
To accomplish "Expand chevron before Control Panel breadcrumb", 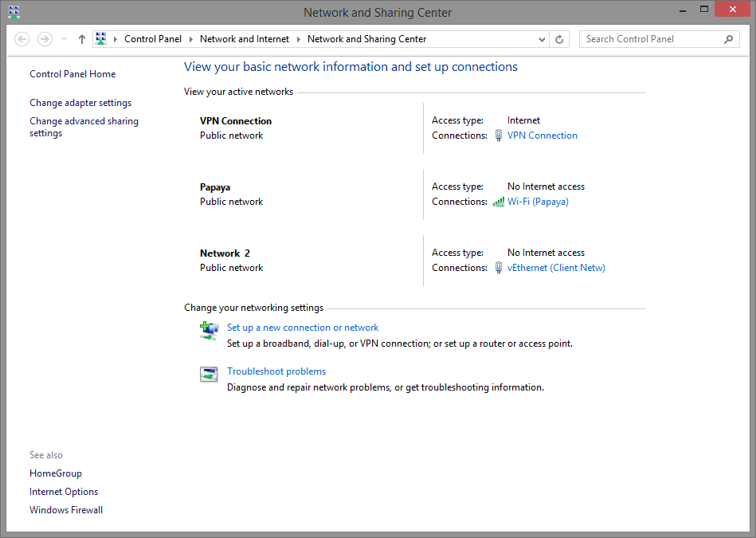I will (116, 39).
